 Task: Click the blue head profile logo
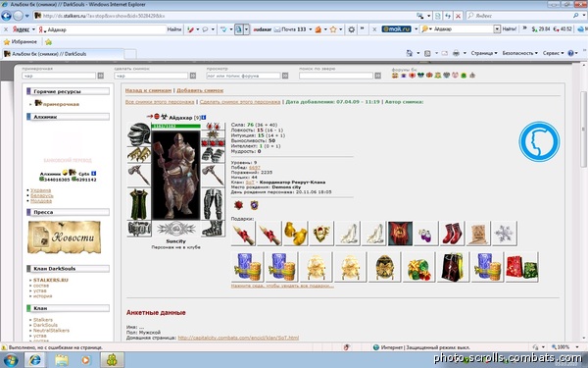(539, 141)
